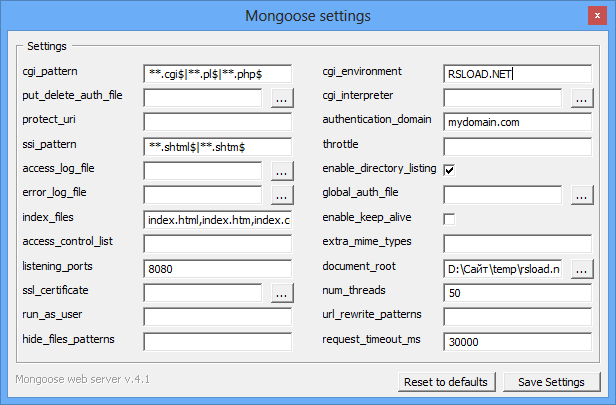Click the error_log_file text field
This screenshot has width=616, height=405.
point(203,195)
